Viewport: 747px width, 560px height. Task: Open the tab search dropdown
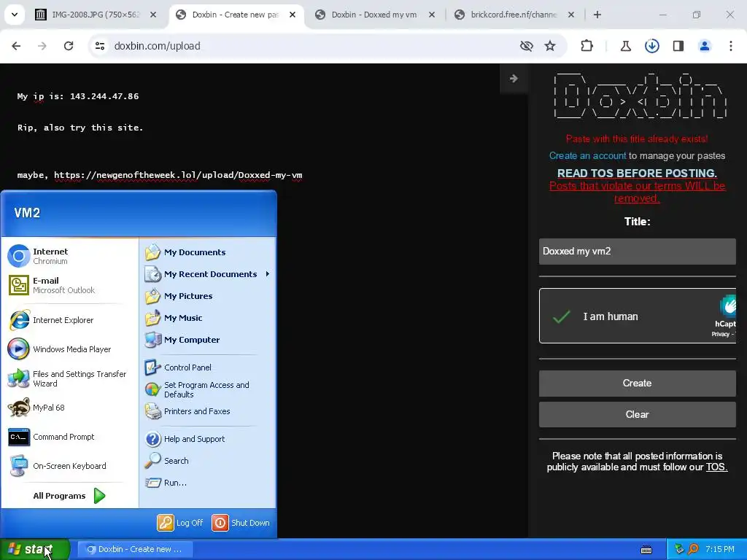(15, 15)
